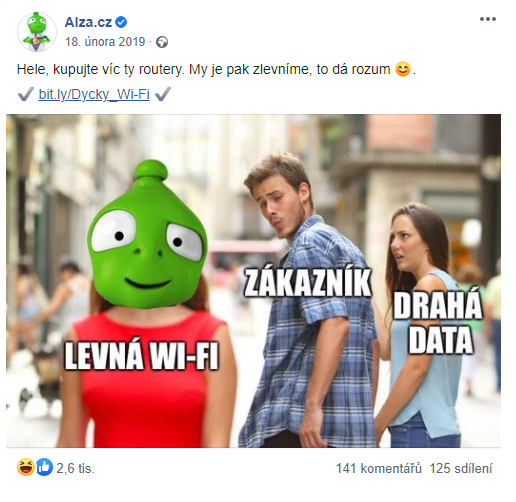Click the blue verified badge

(x=121, y=22)
